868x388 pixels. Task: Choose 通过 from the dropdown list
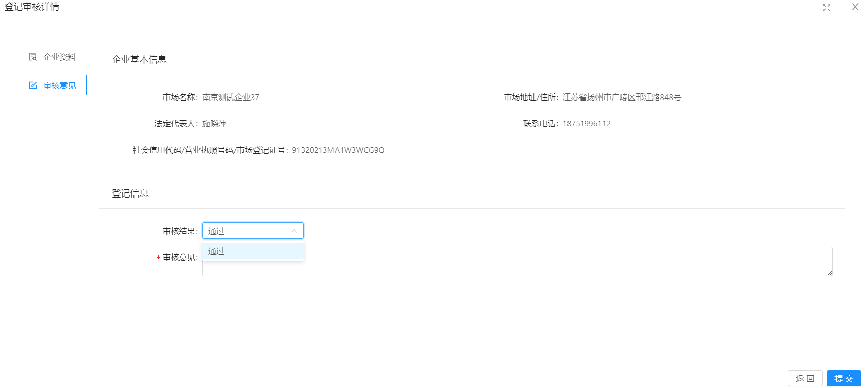click(x=216, y=251)
